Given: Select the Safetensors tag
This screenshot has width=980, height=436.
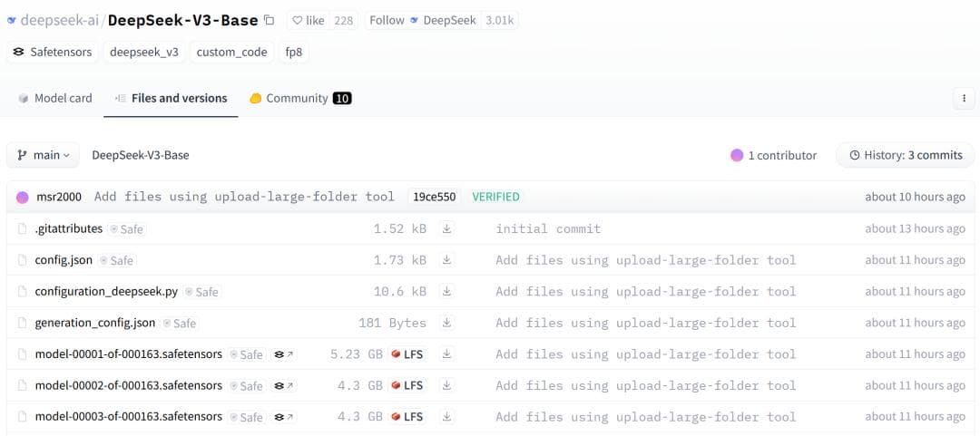Looking at the screenshot, I should pyautogui.click(x=52, y=52).
